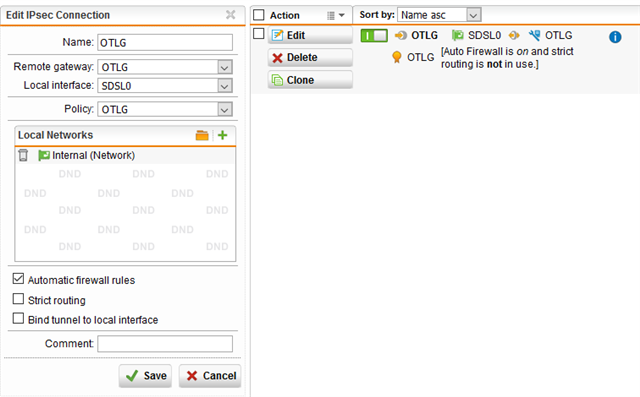
Task: Uncheck Automatic firewall rules
Action: 18,279
